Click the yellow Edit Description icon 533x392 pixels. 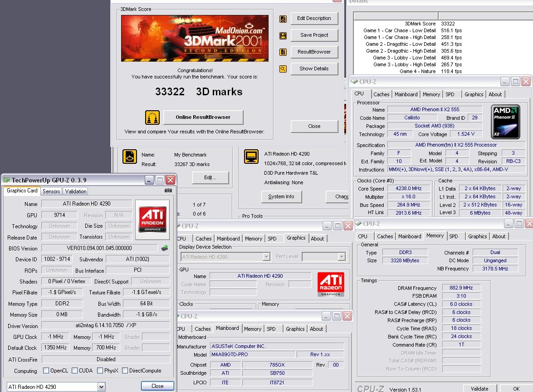tap(283, 19)
